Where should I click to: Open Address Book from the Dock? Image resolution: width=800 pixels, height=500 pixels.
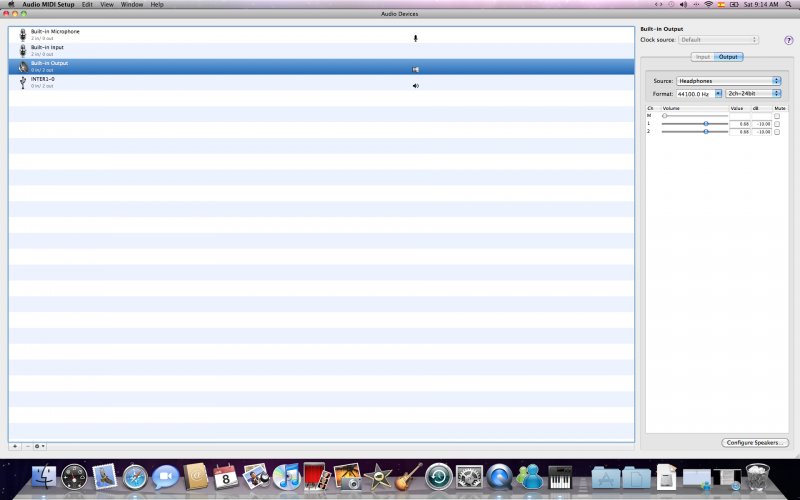click(x=196, y=477)
